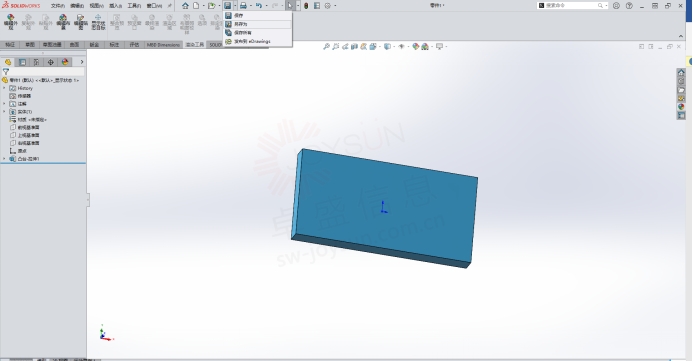The image size is (693, 361).
Task: Click the Undo arrow icon
Action: click(259, 6)
